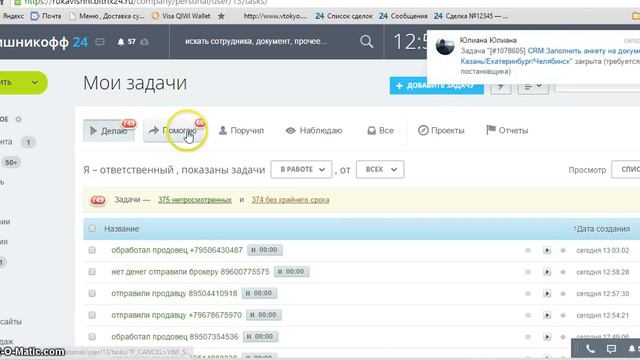Expand the В РАБОТЕ status dropdown

301,169
